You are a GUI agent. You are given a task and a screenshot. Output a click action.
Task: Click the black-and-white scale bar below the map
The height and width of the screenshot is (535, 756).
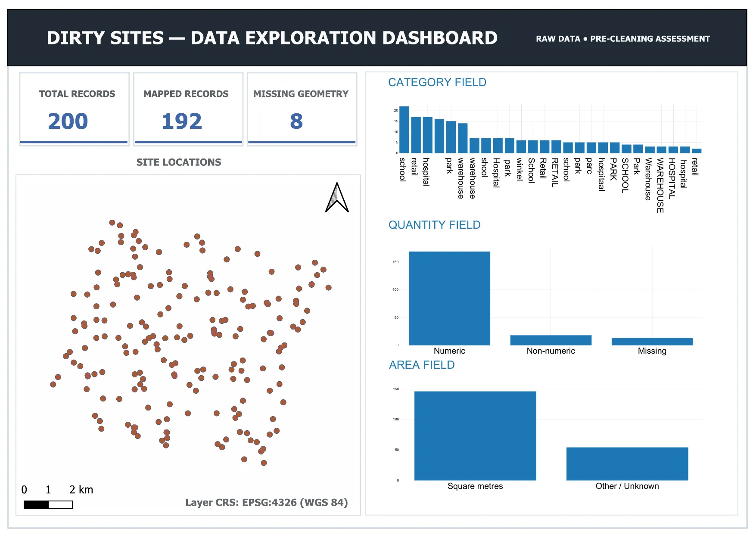coord(48,505)
